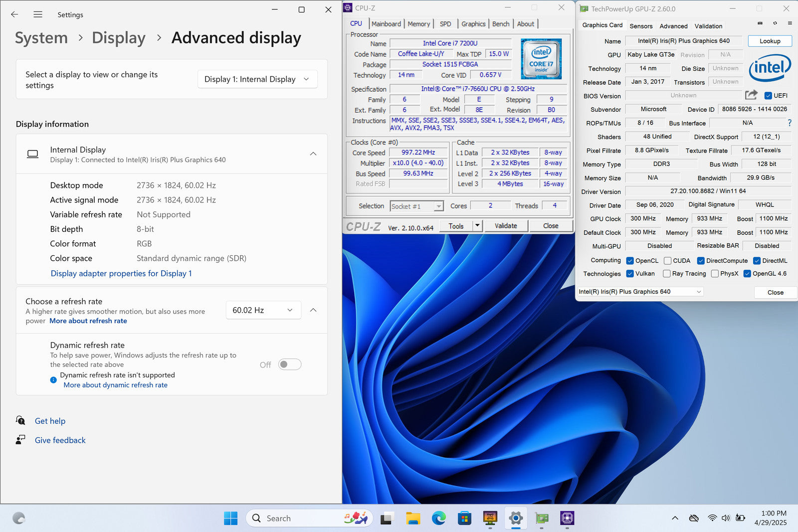Click the GPU-Z title bar icon

[x=584, y=8]
